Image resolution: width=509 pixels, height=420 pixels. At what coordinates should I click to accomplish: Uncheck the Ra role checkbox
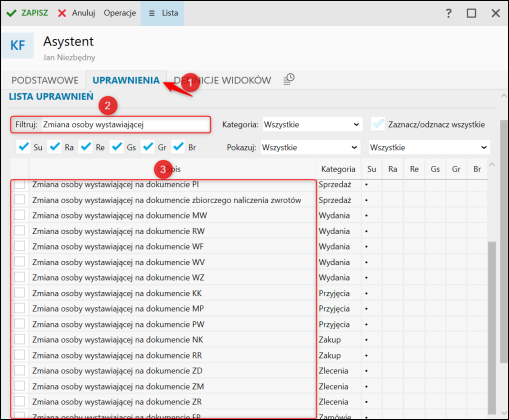54,147
